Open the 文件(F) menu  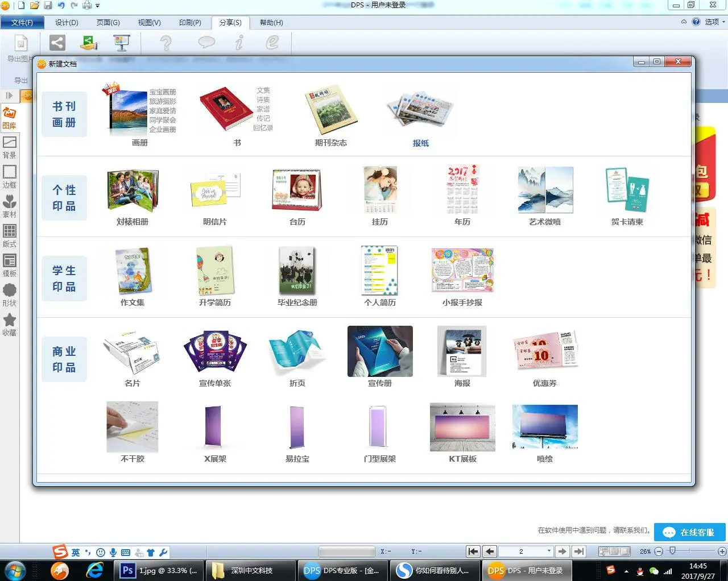(x=22, y=23)
